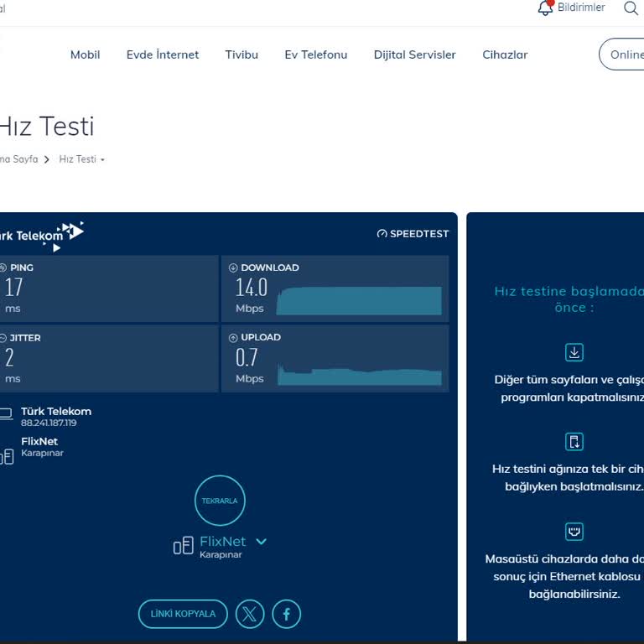Click the Ethernet port tip icon
Viewport: 644px width, 644px height.
(x=574, y=532)
